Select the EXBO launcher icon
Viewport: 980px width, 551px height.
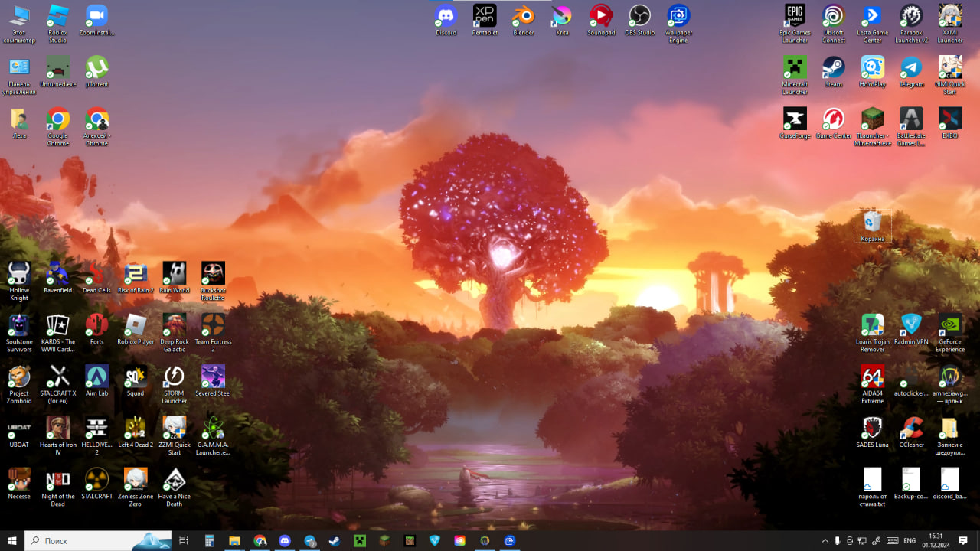click(x=950, y=123)
